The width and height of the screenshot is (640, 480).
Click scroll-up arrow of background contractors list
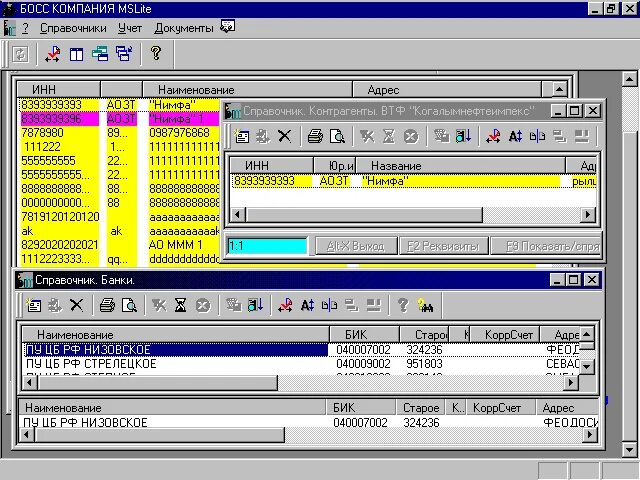click(x=559, y=89)
